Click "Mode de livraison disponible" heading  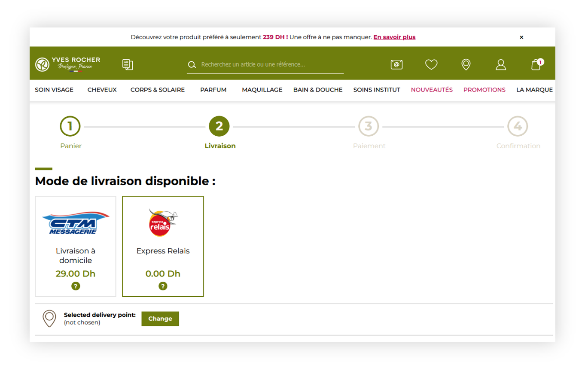[x=125, y=181]
